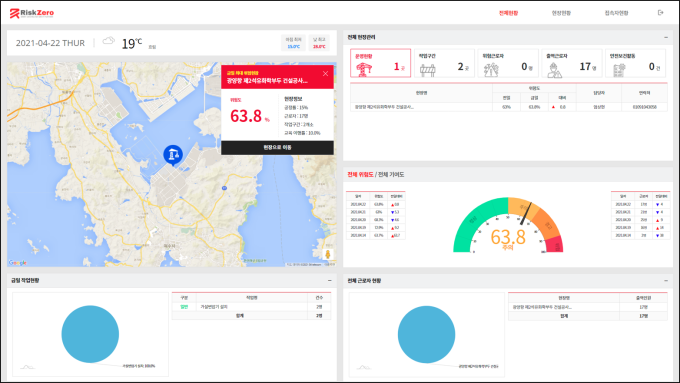Click the logout icon at top right
Viewport: 680px width, 383px height.
coord(660,13)
